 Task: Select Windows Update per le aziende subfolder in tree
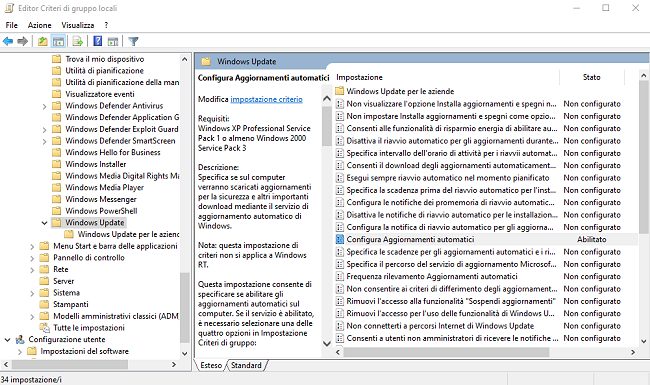129,234
